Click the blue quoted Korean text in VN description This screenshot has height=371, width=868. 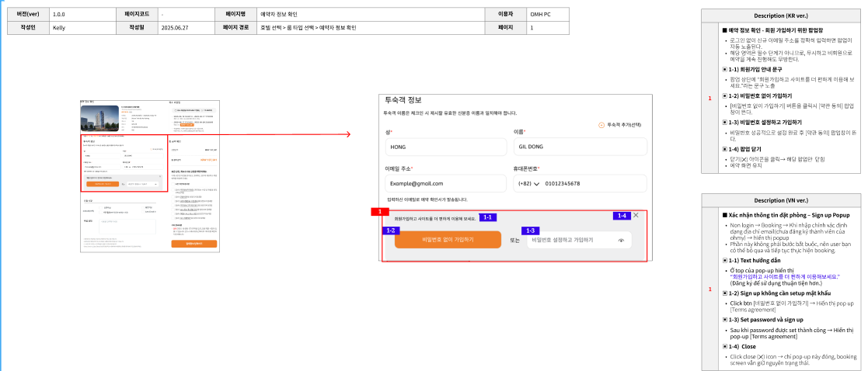pos(786,276)
